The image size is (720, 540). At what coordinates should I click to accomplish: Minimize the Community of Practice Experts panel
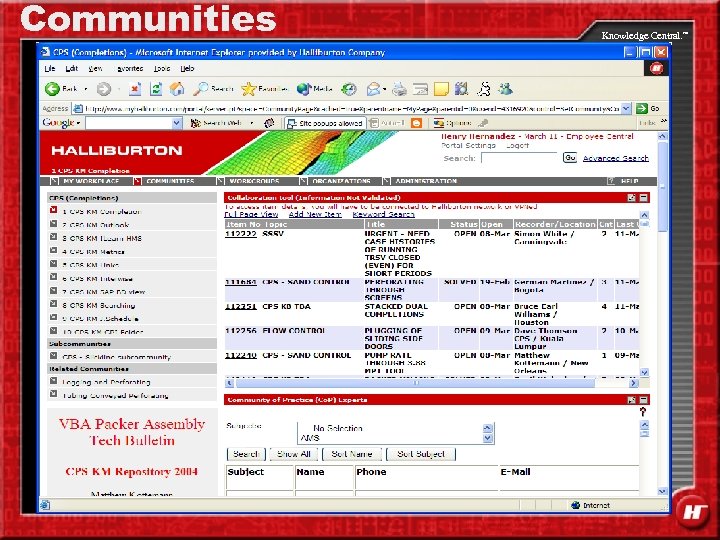(644, 400)
